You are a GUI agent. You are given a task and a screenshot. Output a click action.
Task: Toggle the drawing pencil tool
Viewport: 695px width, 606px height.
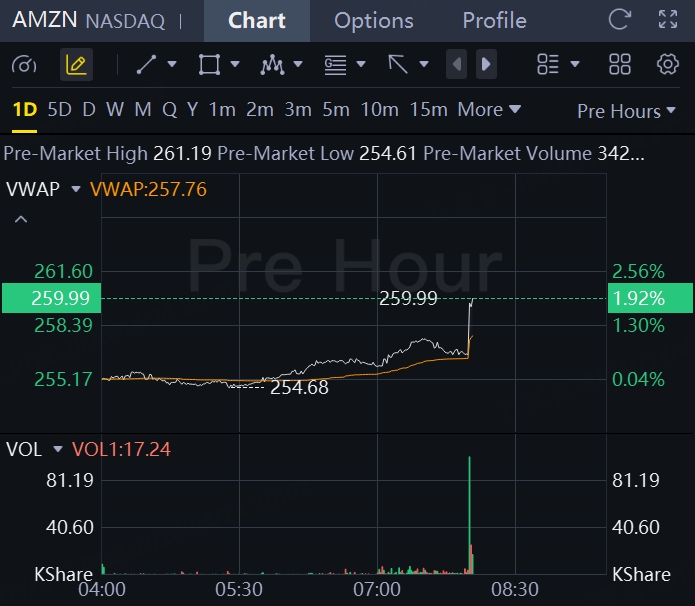(76, 65)
